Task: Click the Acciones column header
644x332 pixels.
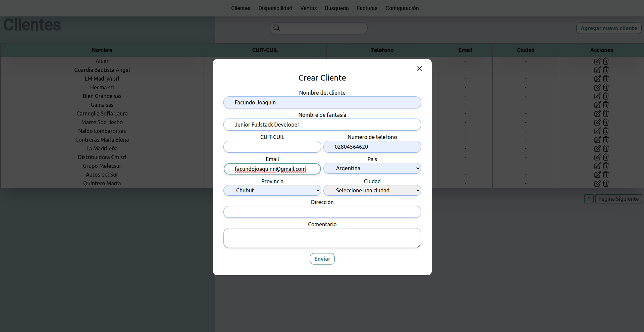Action: pyautogui.click(x=601, y=50)
